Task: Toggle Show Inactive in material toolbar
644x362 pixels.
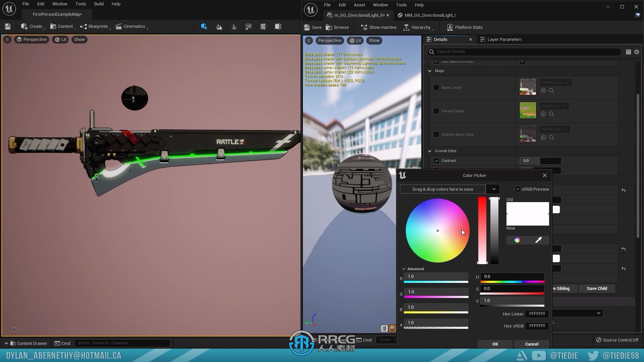Action: 379,27
